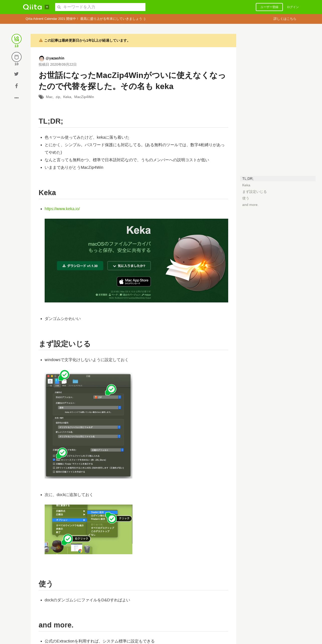The height and width of the screenshot is (644, 322).
Task: Click the Mac tag
Action: point(49,97)
